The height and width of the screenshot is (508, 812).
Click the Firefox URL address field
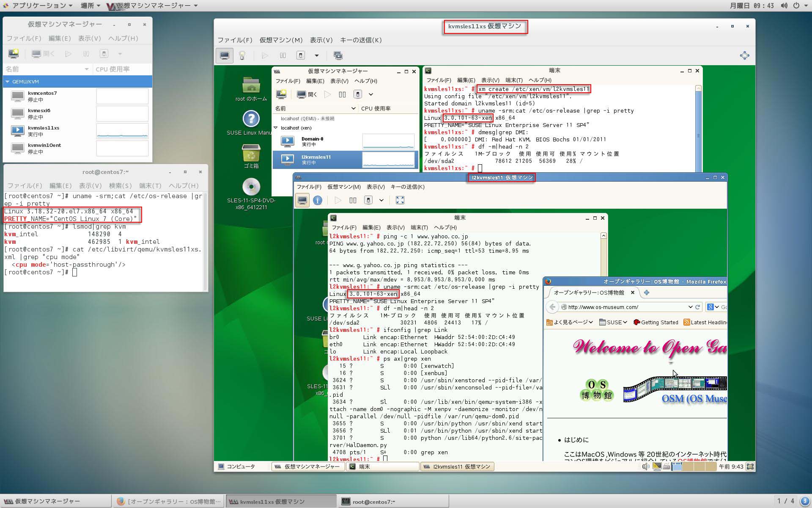pyautogui.click(x=626, y=307)
